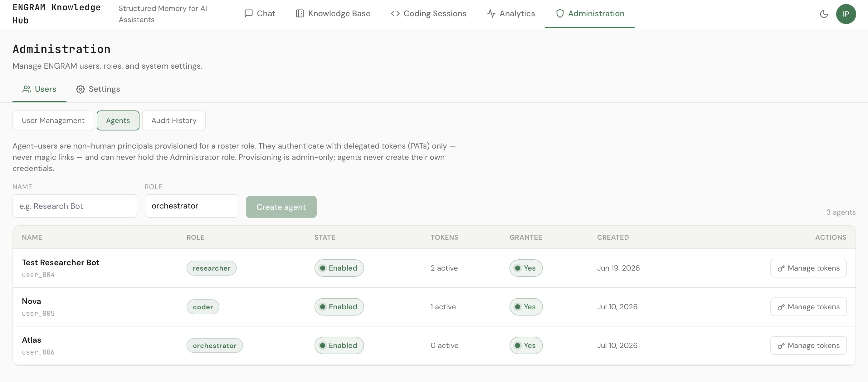Click the Test Researcher Bot name
The width and height of the screenshot is (868, 382).
point(61,262)
